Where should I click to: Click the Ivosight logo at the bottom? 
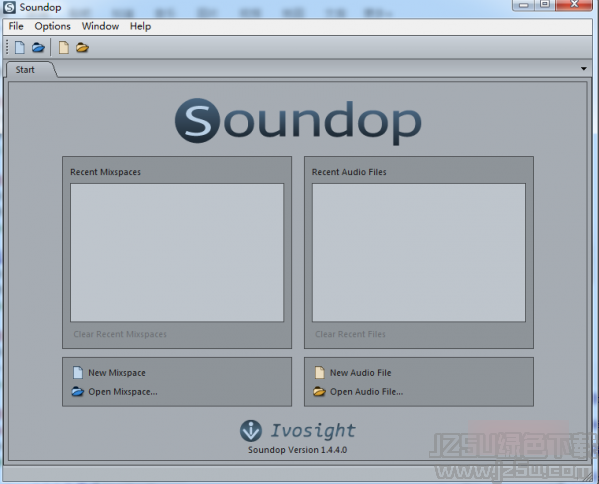[298, 431]
